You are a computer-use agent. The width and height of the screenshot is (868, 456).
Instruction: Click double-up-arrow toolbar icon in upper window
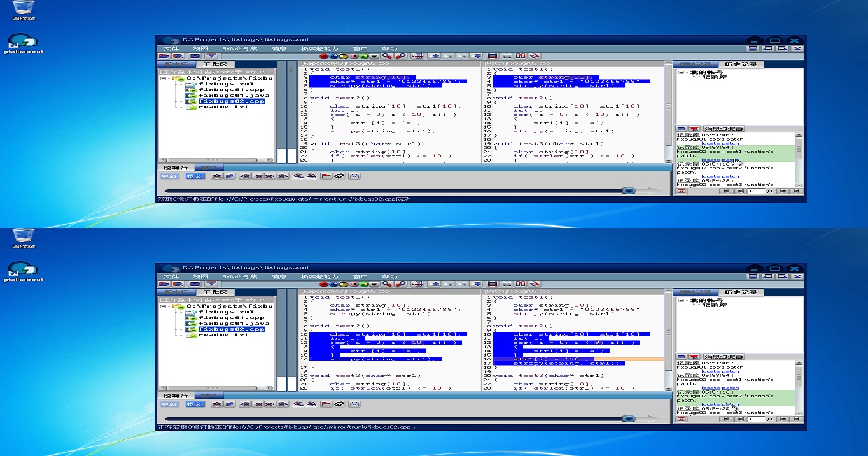(435, 56)
